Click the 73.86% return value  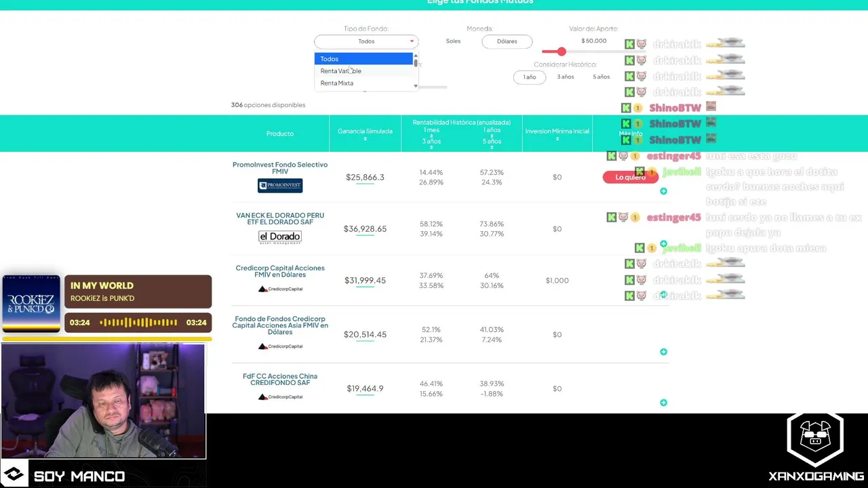(492, 224)
